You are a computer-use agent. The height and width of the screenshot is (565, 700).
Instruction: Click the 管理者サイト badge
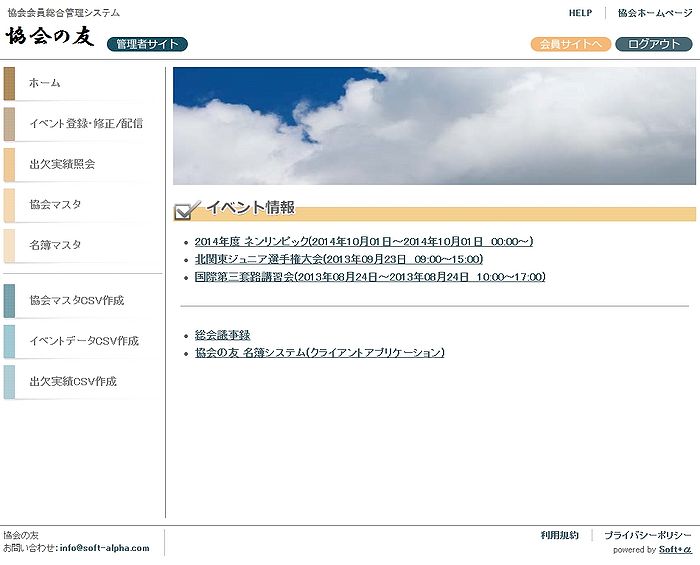[x=147, y=44]
